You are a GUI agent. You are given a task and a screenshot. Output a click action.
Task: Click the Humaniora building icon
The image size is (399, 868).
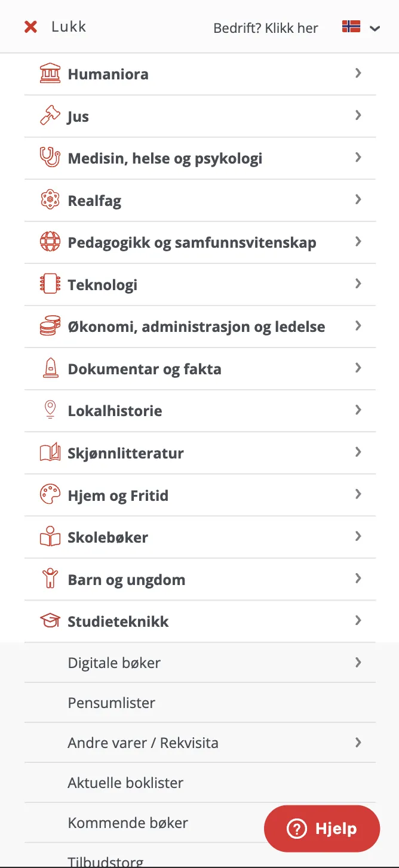click(x=50, y=73)
